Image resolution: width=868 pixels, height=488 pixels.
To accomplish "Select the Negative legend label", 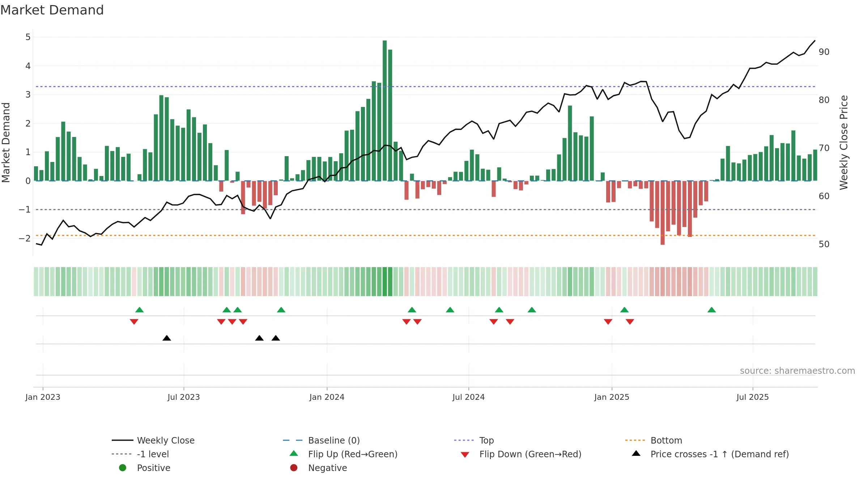I will (x=327, y=468).
